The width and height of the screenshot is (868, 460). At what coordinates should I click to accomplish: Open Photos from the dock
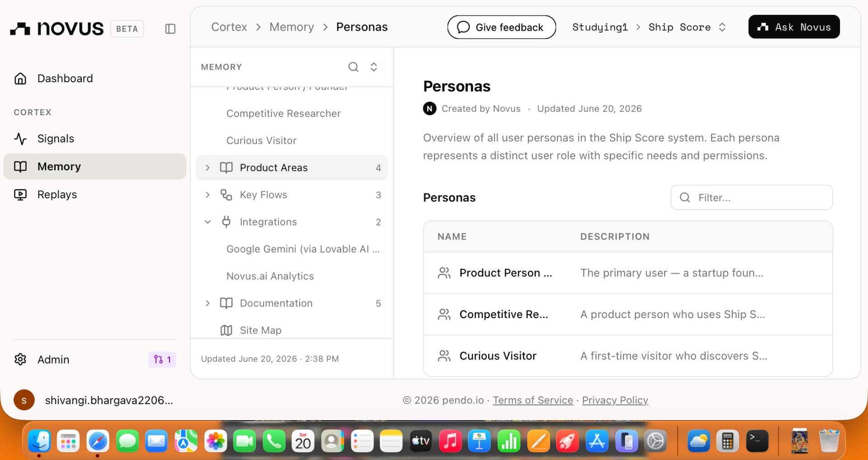216,441
